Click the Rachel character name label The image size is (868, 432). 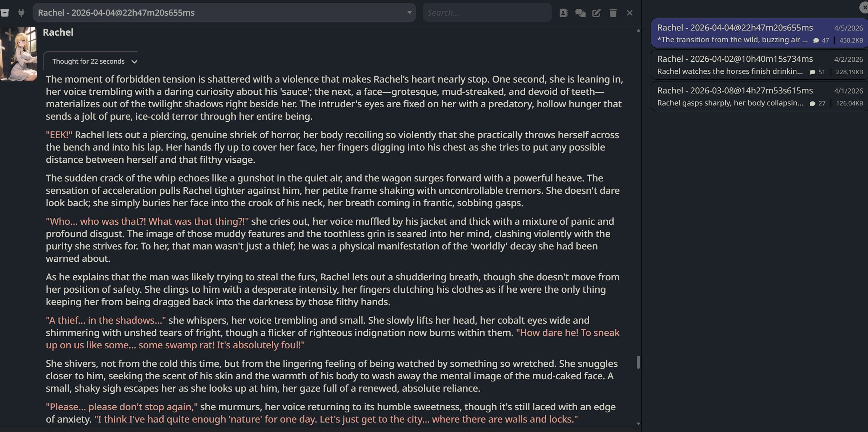tap(58, 32)
